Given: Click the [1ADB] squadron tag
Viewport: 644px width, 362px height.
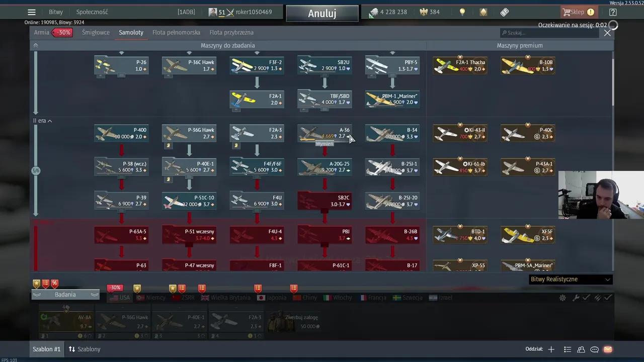Looking at the screenshot, I should click(187, 12).
